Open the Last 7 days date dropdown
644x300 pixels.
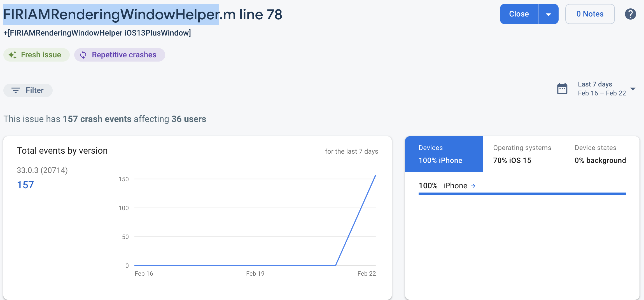tap(633, 89)
